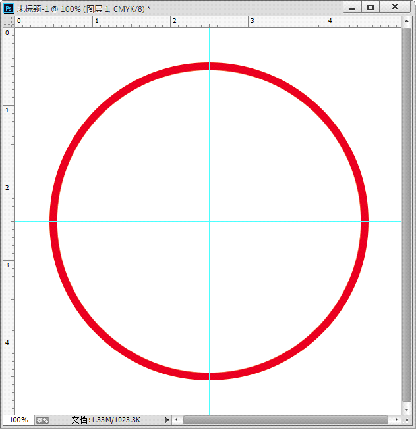Click the ruler origin corner box

(x=8, y=21)
